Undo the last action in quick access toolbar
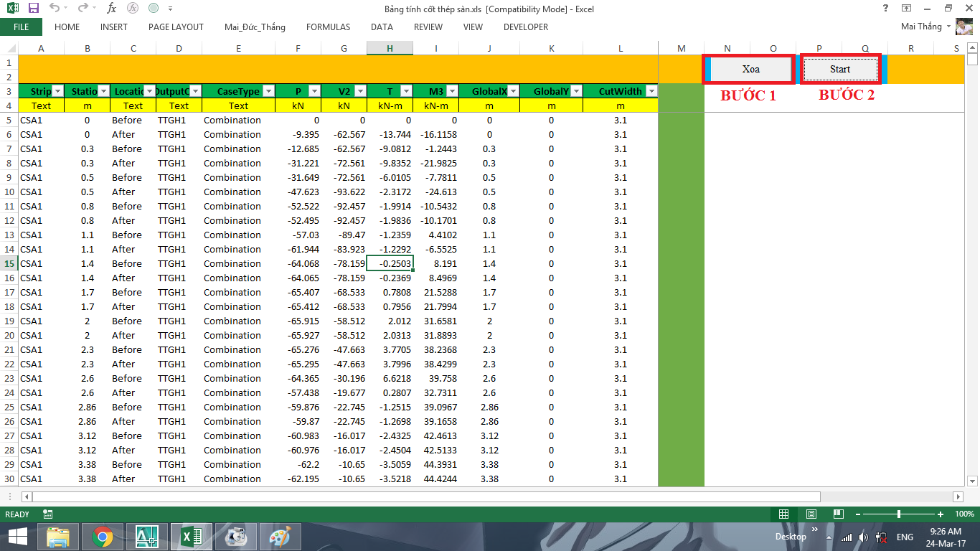The image size is (980, 551). 55,9
